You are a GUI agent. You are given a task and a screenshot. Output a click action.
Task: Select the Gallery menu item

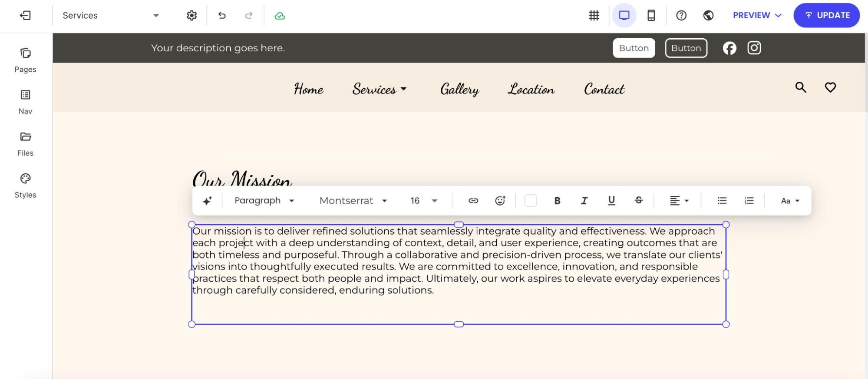click(x=459, y=89)
